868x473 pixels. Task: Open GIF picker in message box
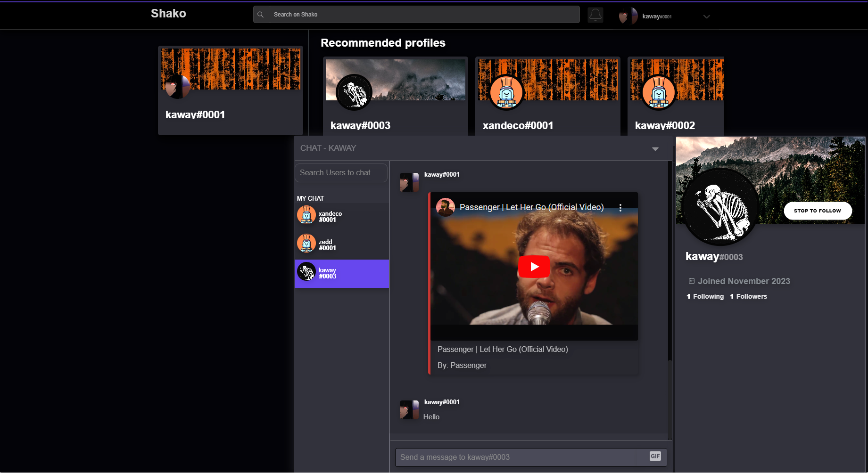(x=655, y=456)
